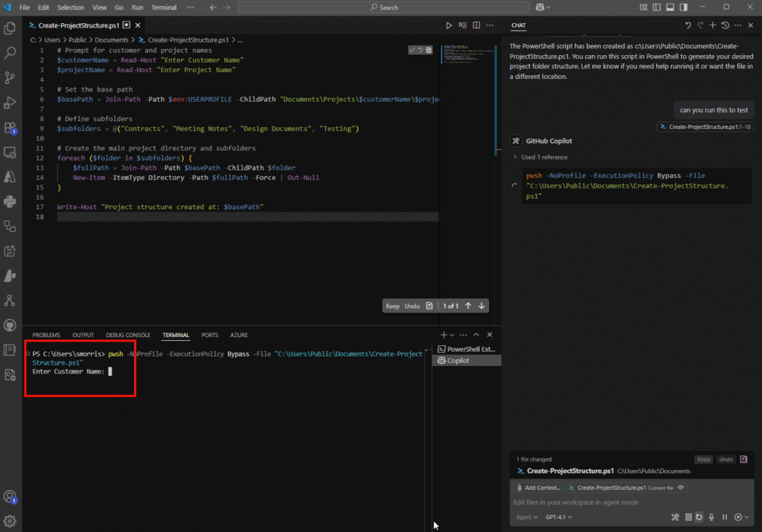Split the editor to the right
This screenshot has height=532, width=762.
coord(476,25)
